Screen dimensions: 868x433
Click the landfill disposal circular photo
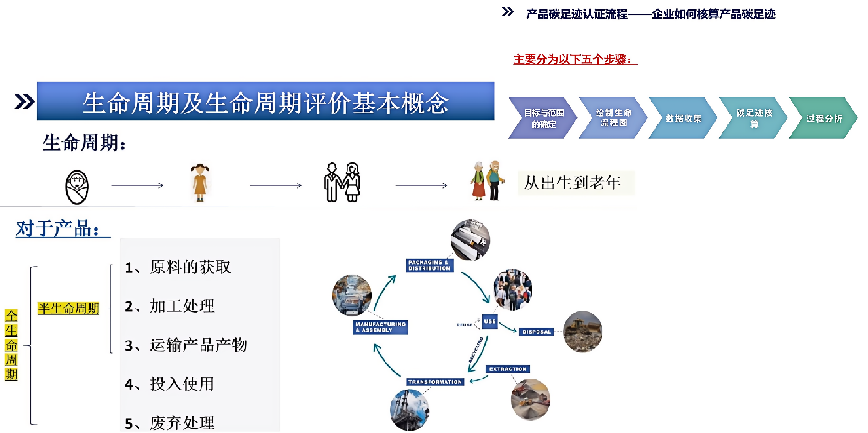coord(582,331)
